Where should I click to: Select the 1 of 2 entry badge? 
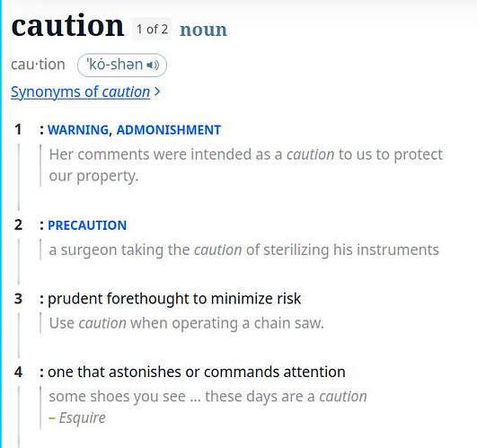pyautogui.click(x=152, y=29)
